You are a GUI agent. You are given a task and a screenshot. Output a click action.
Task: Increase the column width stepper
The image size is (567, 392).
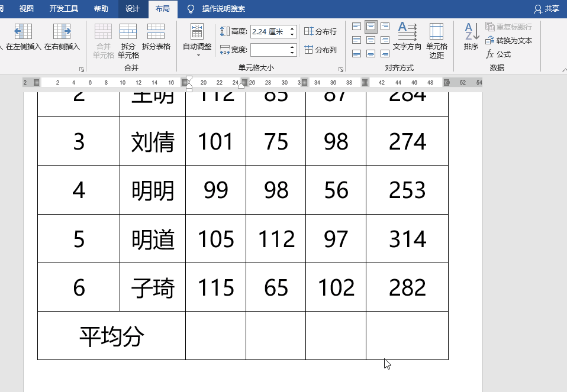coord(292,47)
